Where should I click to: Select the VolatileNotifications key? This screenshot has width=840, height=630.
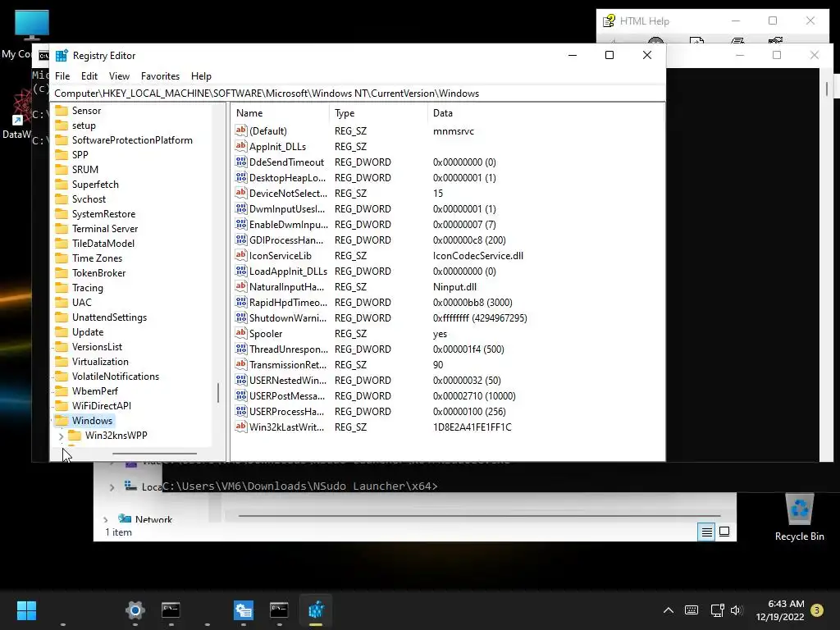pyautogui.click(x=115, y=376)
